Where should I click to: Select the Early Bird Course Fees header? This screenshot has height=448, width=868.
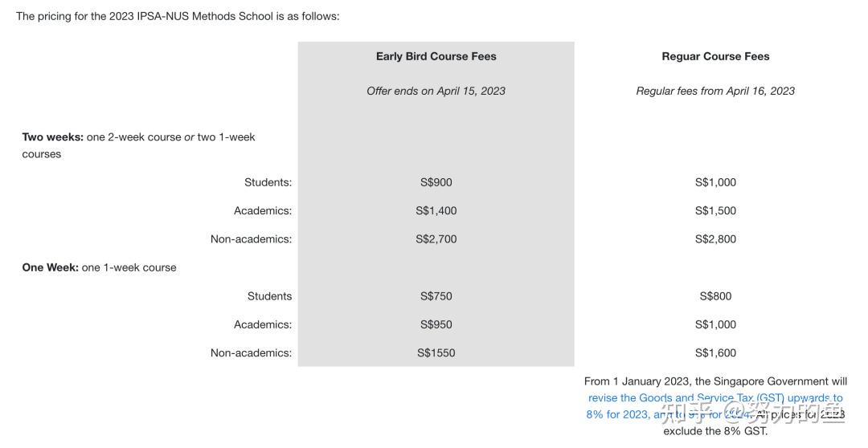click(x=436, y=56)
